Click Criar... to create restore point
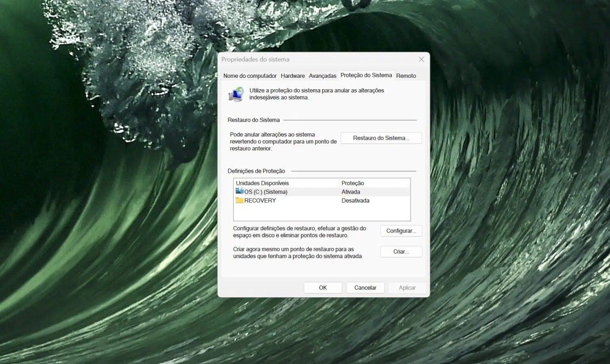The image size is (610, 364). coord(401,252)
